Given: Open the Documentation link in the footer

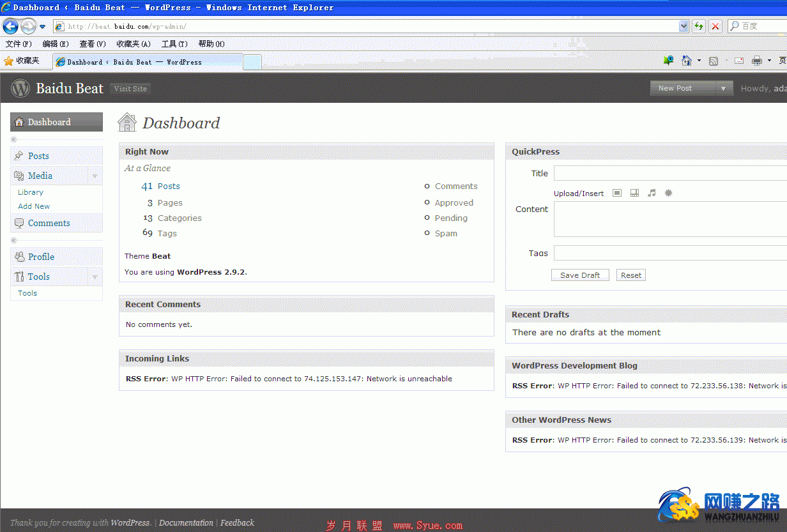Looking at the screenshot, I should [186, 522].
